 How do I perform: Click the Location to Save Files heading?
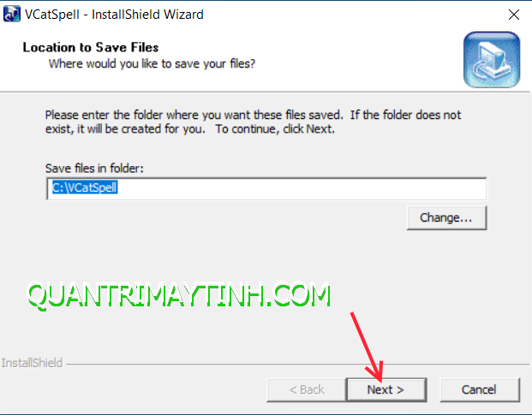[91, 47]
